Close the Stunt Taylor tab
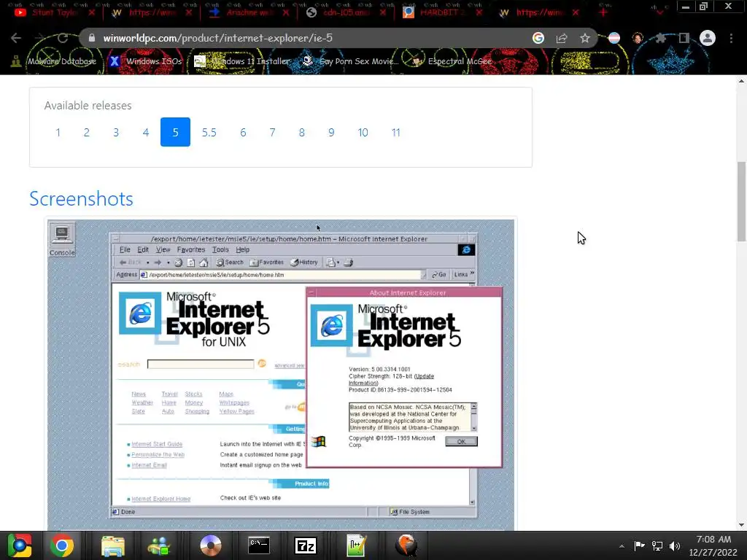The image size is (747, 560). pyautogui.click(x=91, y=12)
